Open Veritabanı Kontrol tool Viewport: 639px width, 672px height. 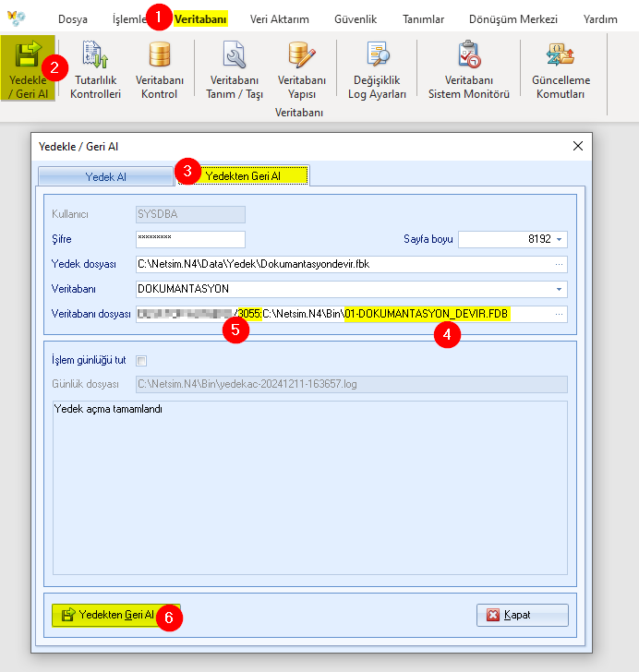(160, 70)
